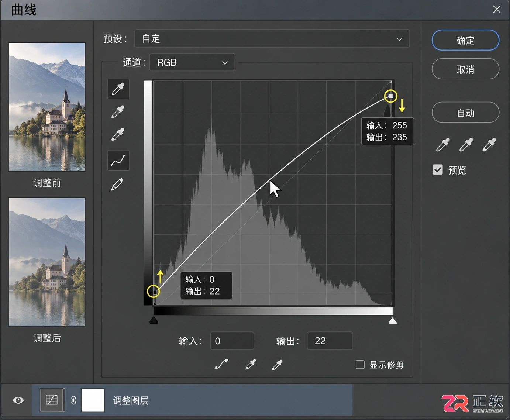Click the 确定 button
Image resolution: width=510 pixels, height=420 pixels.
[x=465, y=40]
